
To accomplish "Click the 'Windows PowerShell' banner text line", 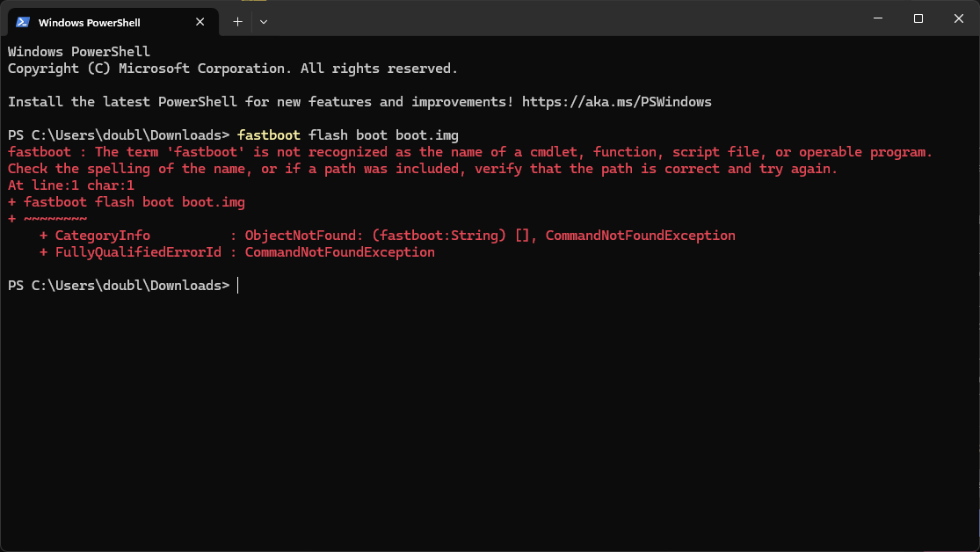I will 79,51.
